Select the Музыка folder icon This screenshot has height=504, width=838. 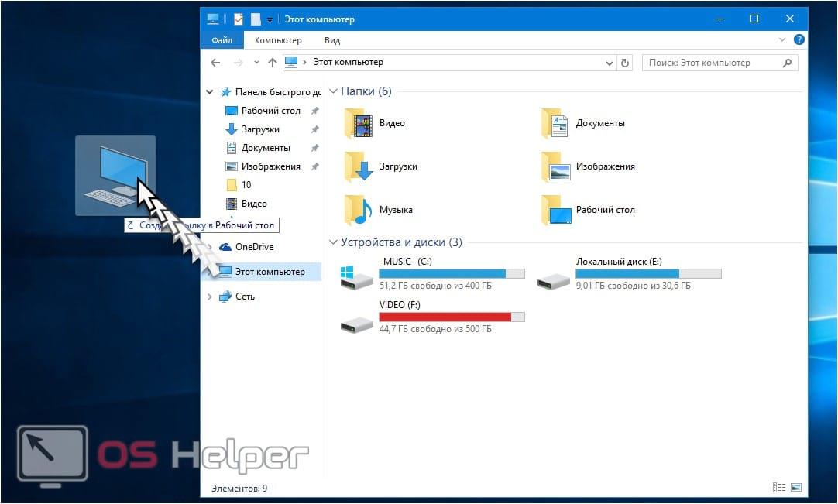[359, 210]
